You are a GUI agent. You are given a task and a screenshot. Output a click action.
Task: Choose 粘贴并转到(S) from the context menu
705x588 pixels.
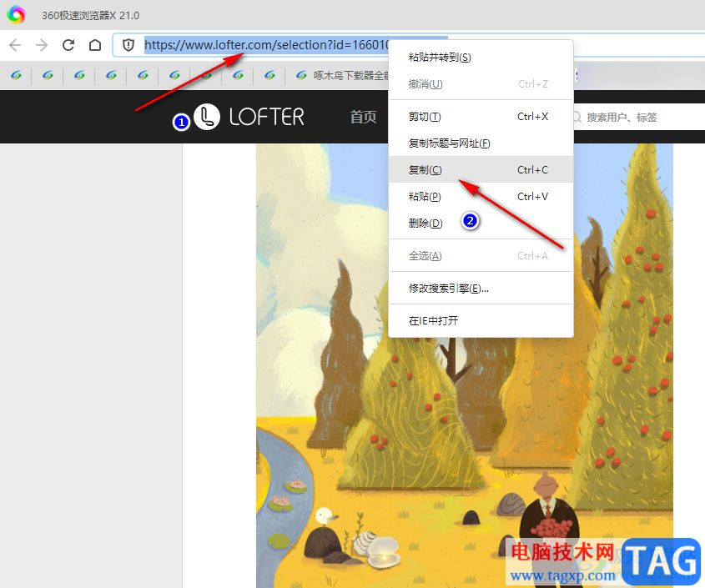pos(481,58)
